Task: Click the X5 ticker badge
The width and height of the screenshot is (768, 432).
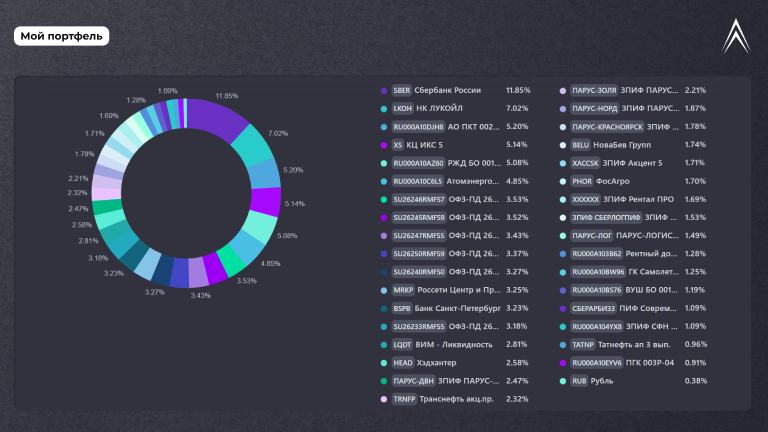Action: tap(398, 145)
